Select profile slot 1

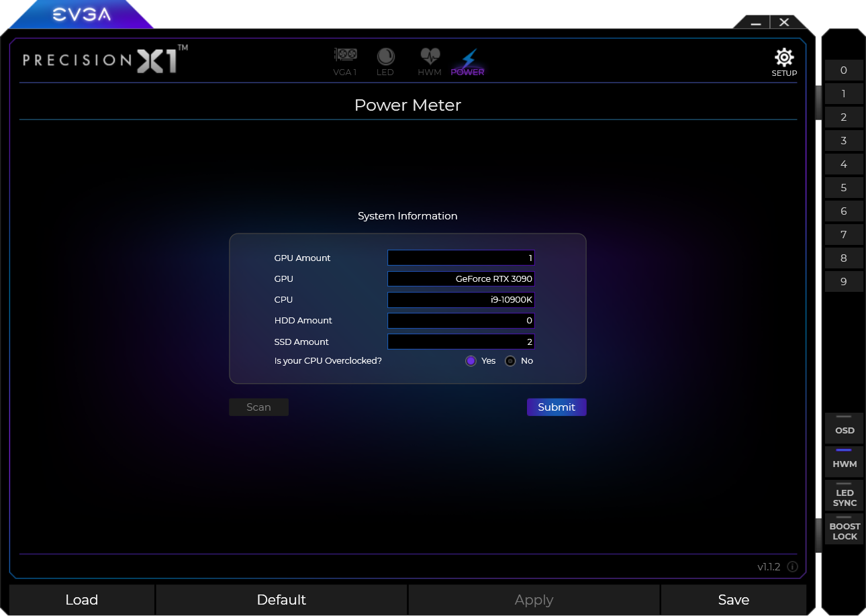844,94
